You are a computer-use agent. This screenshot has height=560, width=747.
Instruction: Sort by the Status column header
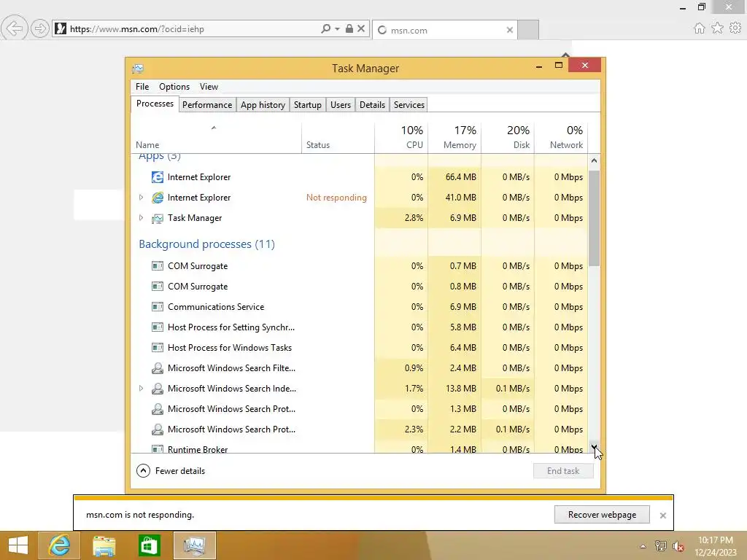click(x=338, y=138)
